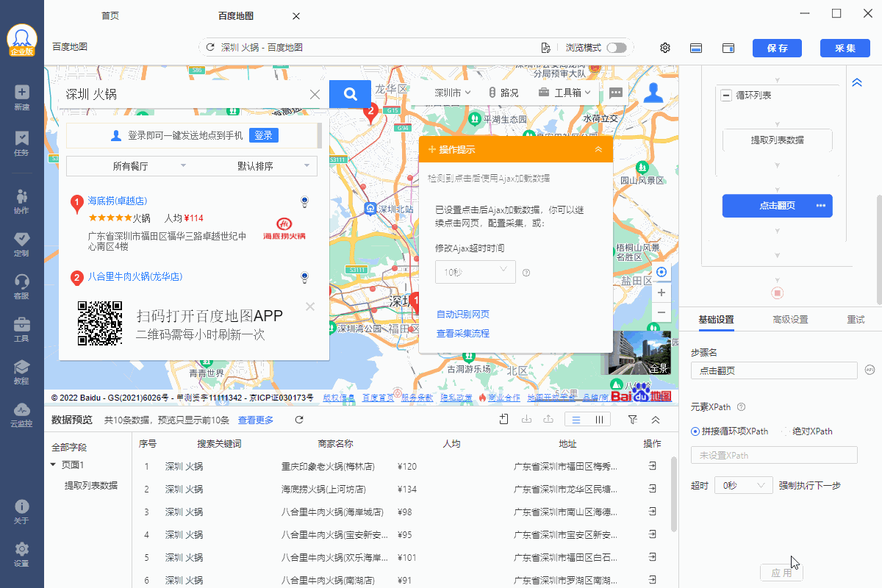Open the 高级设置 settings tab

pyautogui.click(x=790, y=320)
